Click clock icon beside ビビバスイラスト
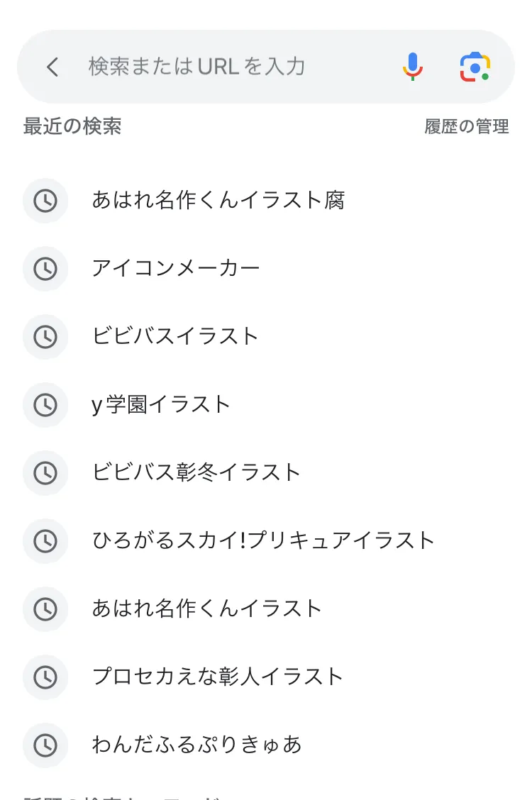This screenshot has height=800, width=532. pos(45,337)
